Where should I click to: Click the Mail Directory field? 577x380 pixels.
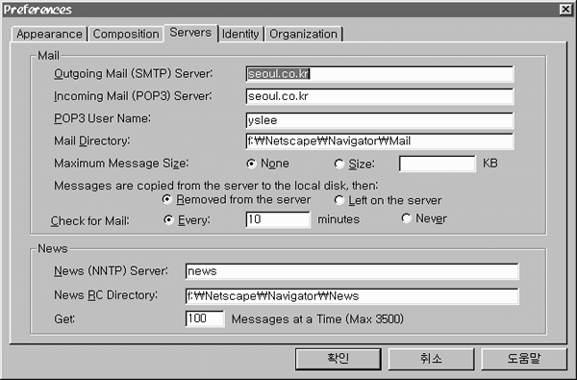(379, 141)
